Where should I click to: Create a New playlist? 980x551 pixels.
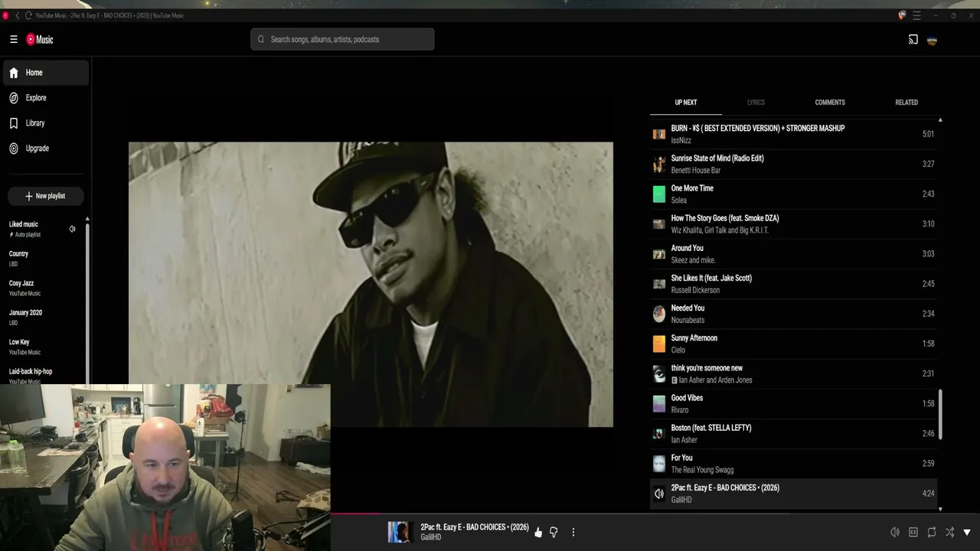(45, 196)
